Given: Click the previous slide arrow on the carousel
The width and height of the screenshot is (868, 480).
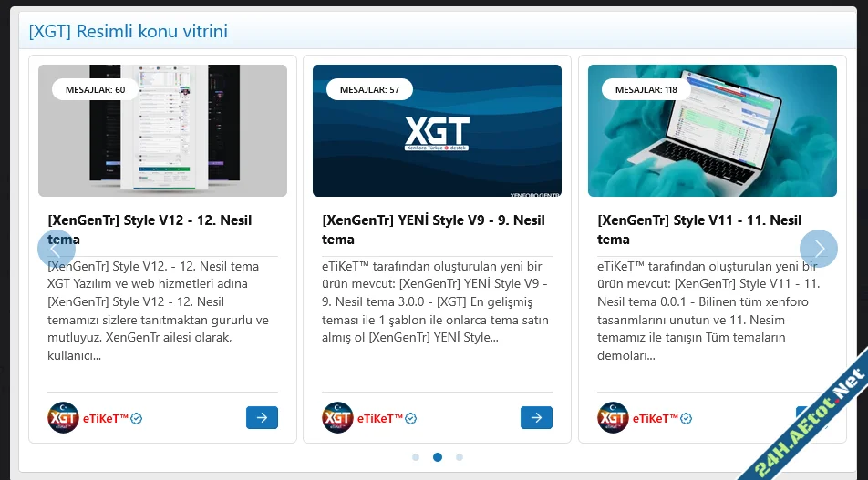Looking at the screenshot, I should 56,249.
